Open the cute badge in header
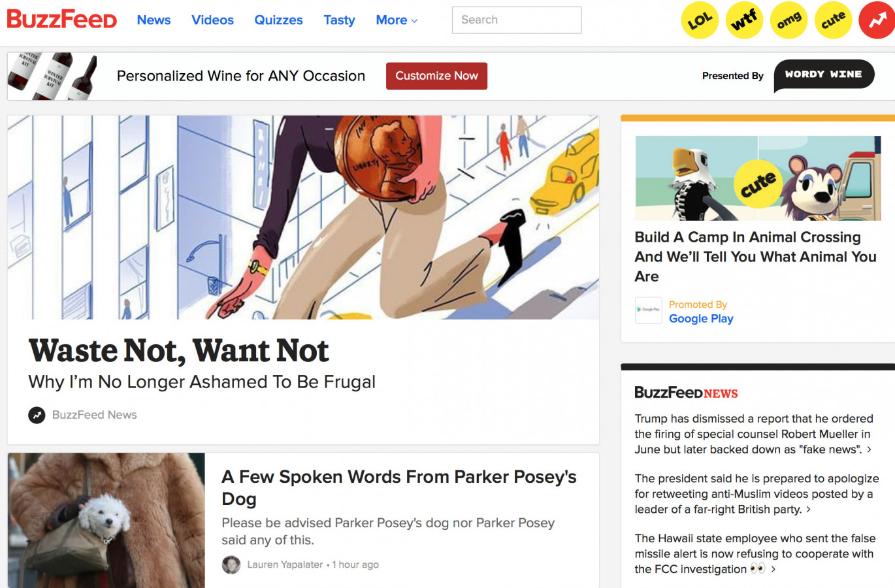The height and width of the screenshot is (588, 895). pos(833,20)
